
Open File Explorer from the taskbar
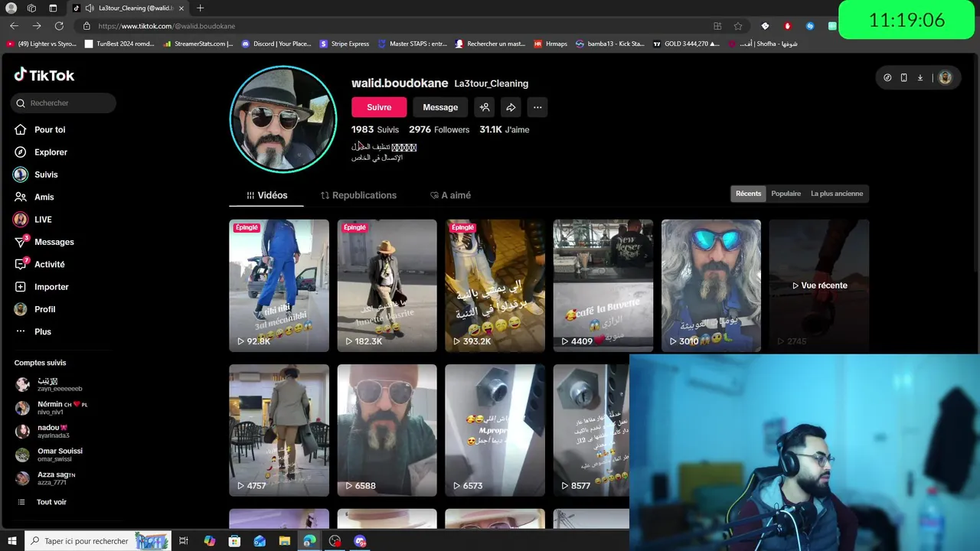tap(285, 541)
